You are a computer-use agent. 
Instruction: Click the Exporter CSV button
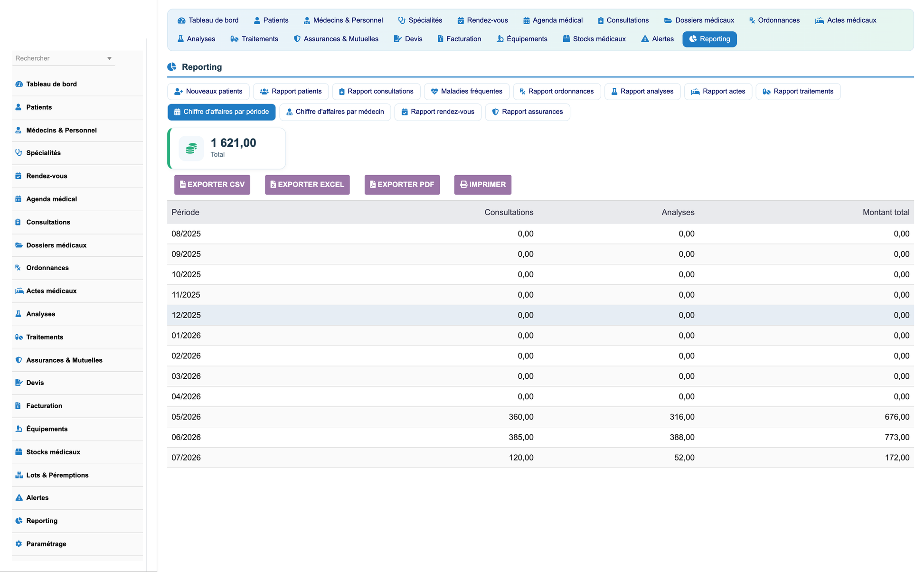[x=212, y=185]
